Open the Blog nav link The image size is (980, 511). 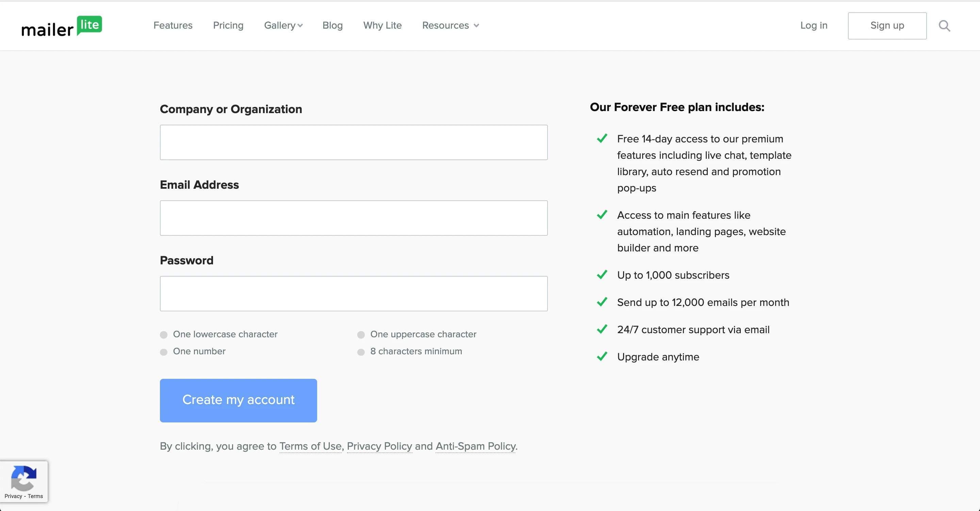[x=332, y=26]
